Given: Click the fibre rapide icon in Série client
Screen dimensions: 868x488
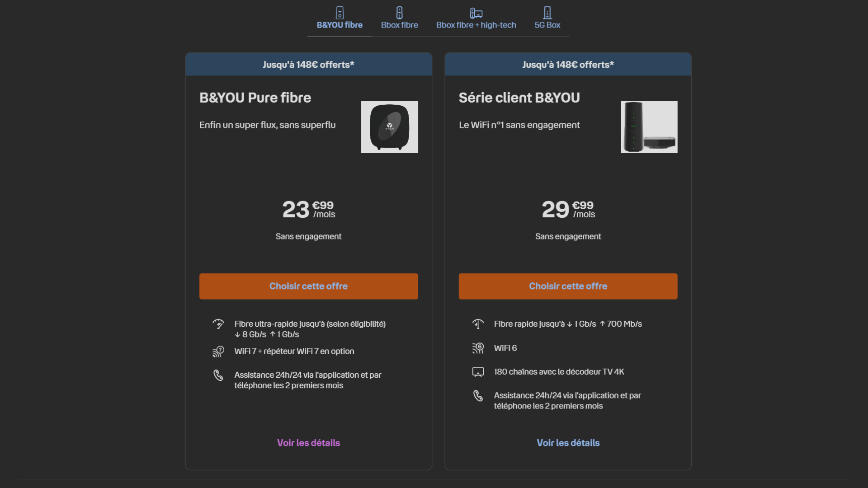Looking at the screenshot, I should pyautogui.click(x=478, y=324).
